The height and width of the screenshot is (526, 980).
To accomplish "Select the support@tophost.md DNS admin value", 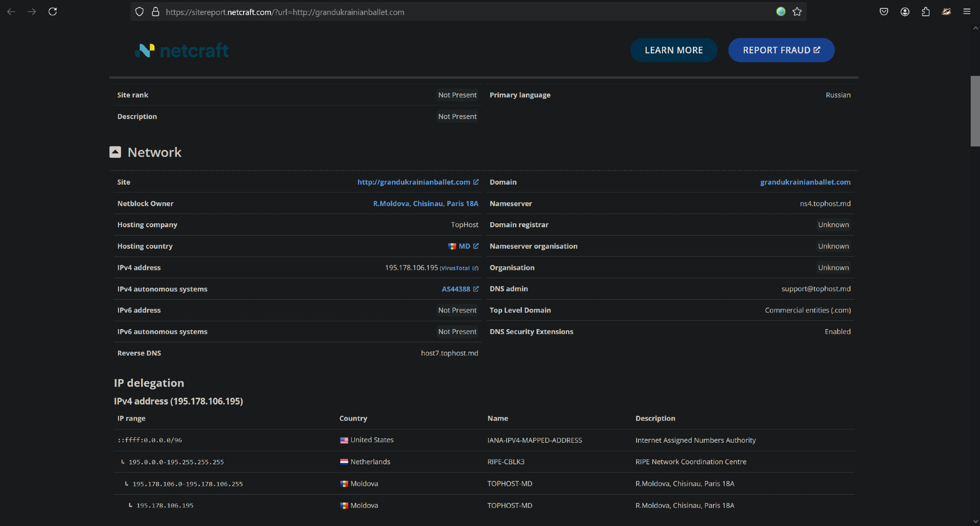I will coord(816,289).
